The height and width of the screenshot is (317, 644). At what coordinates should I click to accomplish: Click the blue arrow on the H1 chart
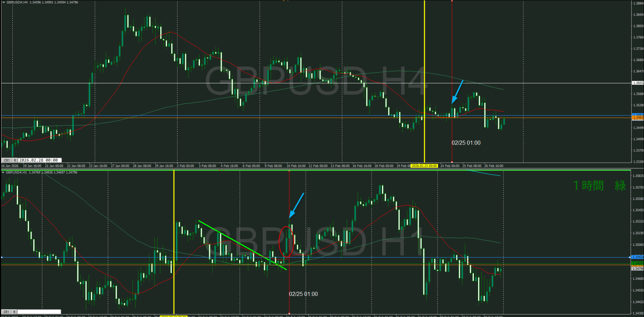click(296, 206)
